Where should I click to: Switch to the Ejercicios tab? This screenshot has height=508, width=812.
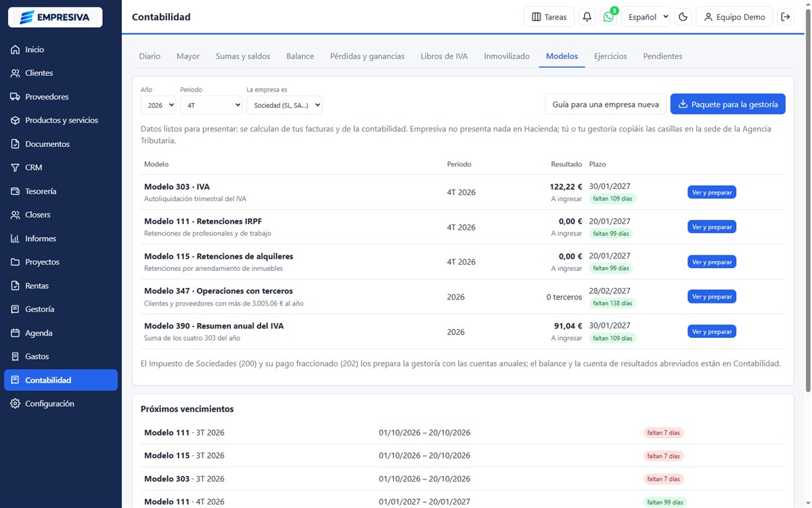click(x=610, y=56)
